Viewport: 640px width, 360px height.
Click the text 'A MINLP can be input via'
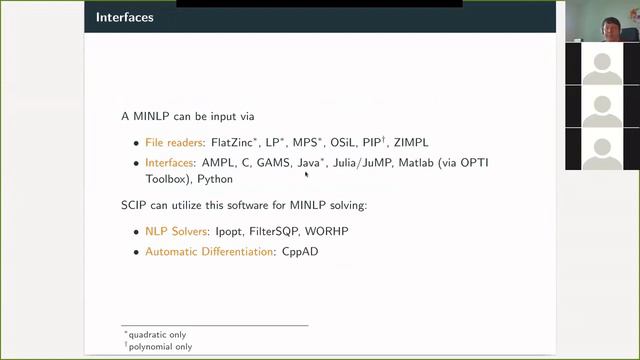point(188,116)
